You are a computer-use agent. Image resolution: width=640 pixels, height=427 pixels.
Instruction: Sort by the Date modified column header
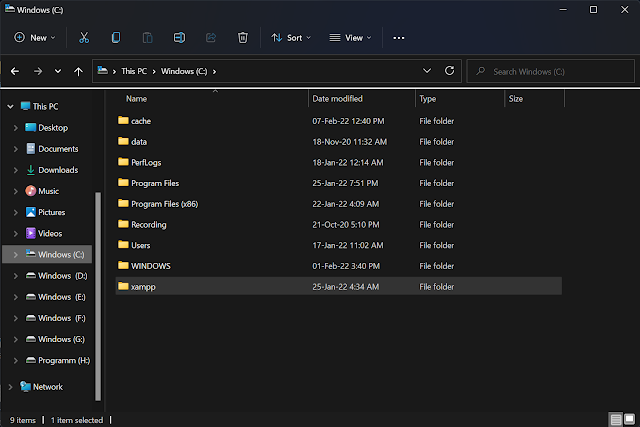(338, 99)
